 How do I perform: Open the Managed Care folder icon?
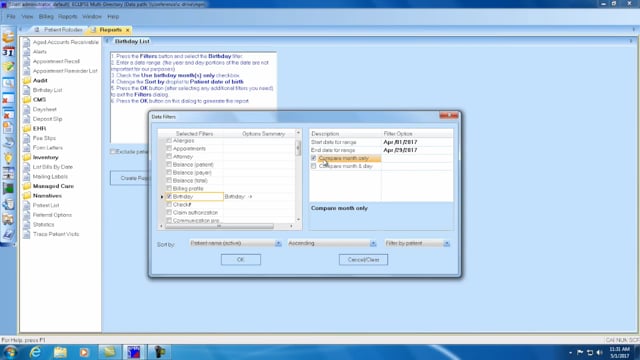27,186
